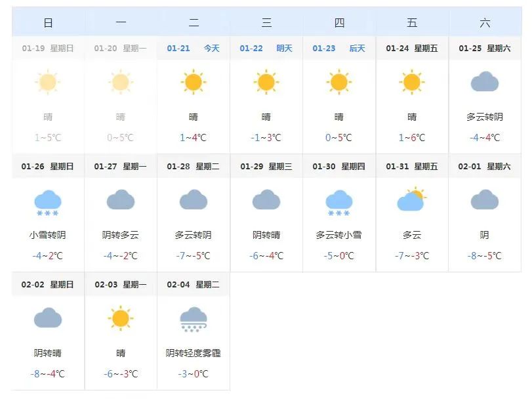The height and width of the screenshot is (399, 532).
Task: Select the 六 weekday column header
Action: click(485, 23)
